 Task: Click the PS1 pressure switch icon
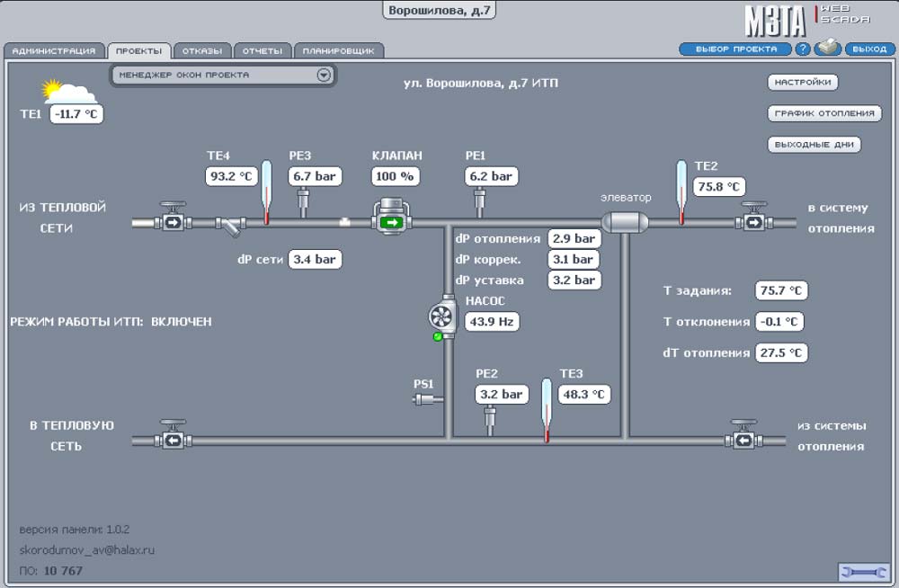pos(428,398)
